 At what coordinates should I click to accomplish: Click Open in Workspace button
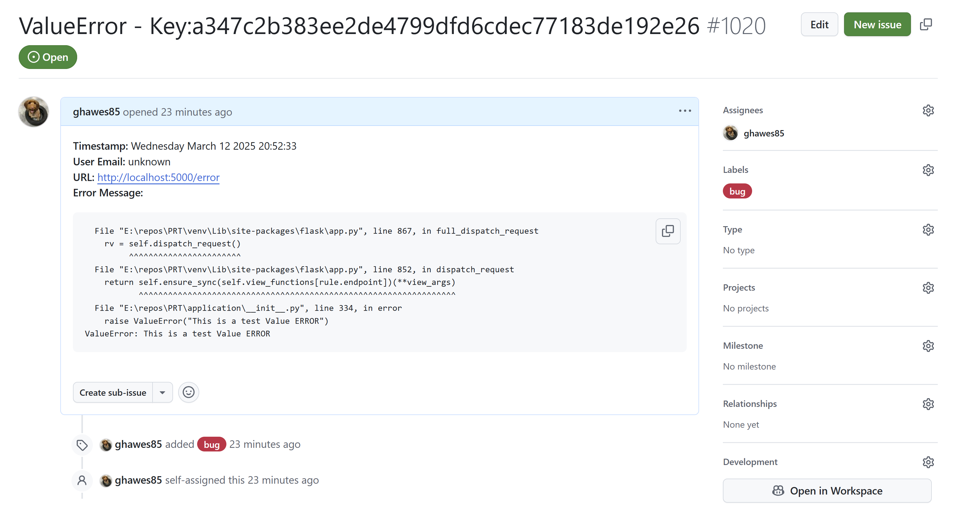[x=827, y=491]
